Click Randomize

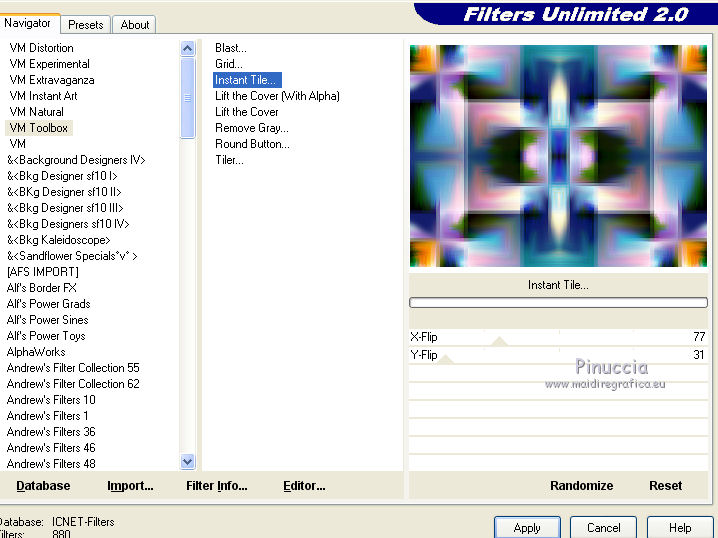tap(582, 485)
